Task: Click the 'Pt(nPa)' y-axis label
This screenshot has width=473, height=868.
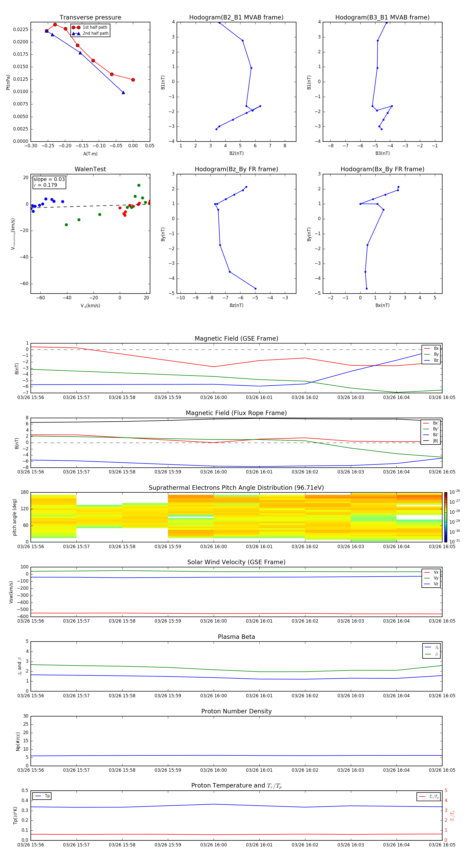Action: (8, 82)
